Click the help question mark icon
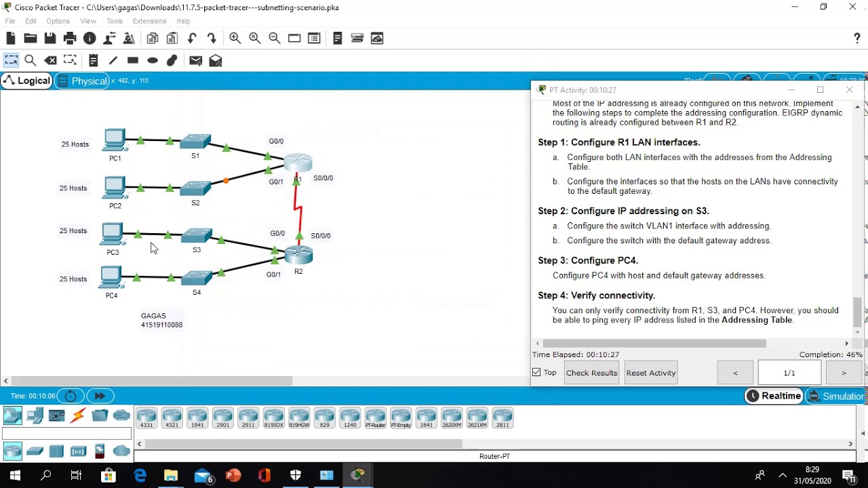 857,39
